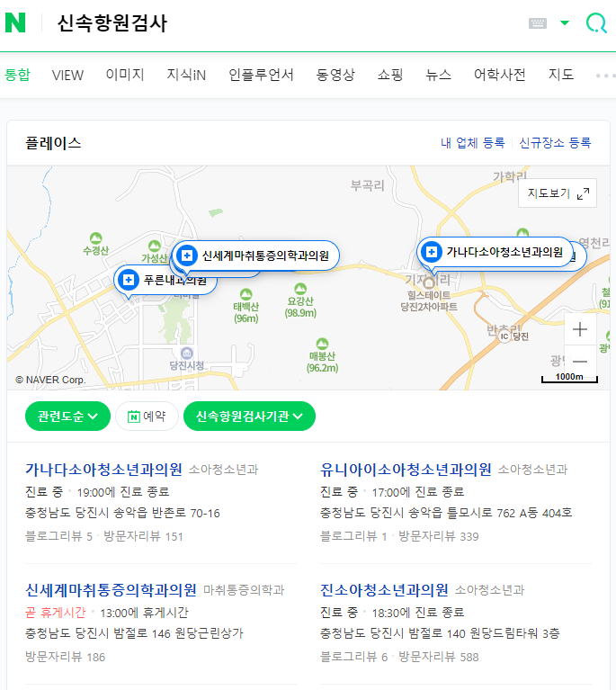Open the 신속항원검사기관 filter dropdown
This screenshot has width=616, height=690.
(x=249, y=416)
